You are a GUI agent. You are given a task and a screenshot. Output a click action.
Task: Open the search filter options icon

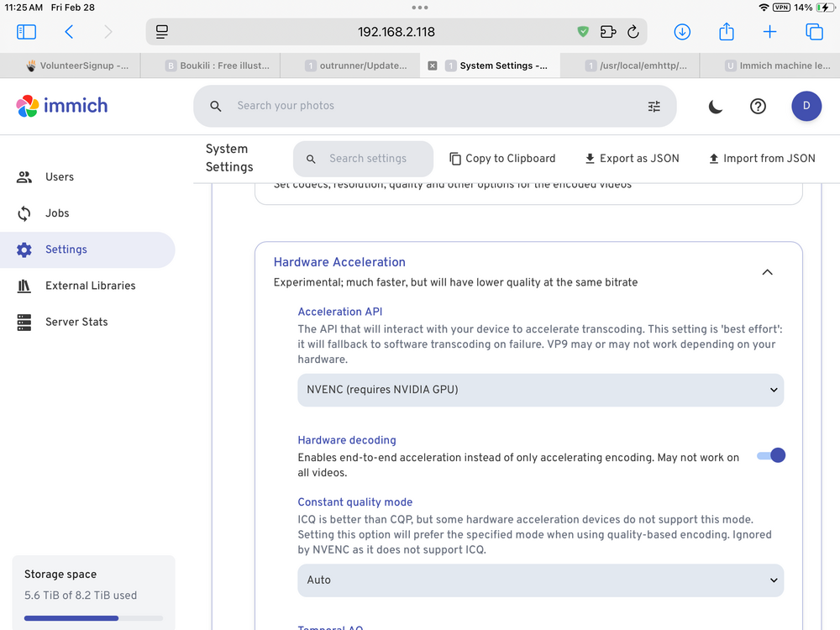tap(654, 107)
